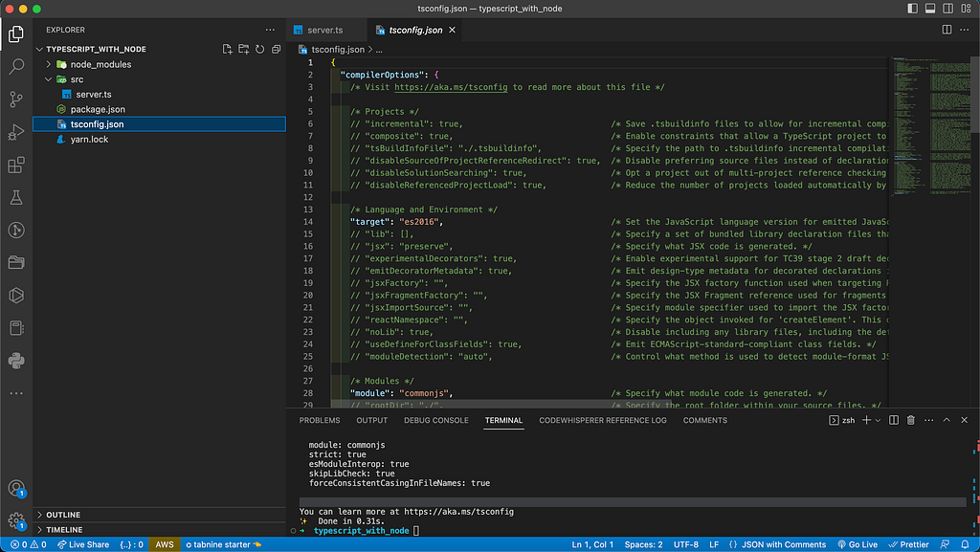Open the Run and Debug view
Viewport: 980px width, 552px height.
click(16, 132)
